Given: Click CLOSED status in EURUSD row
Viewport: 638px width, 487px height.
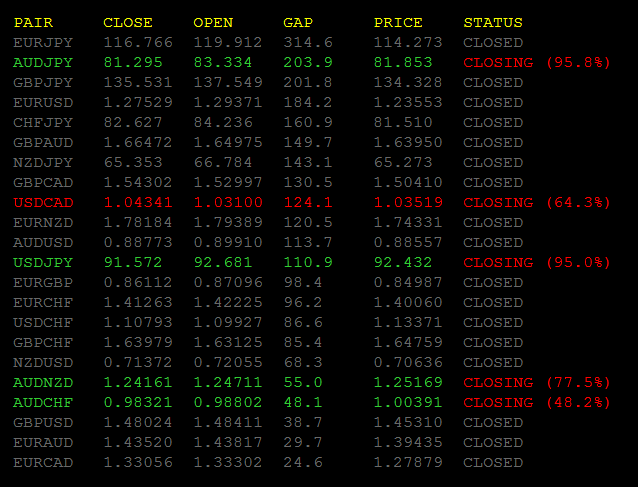Looking at the screenshot, I should coord(493,103).
